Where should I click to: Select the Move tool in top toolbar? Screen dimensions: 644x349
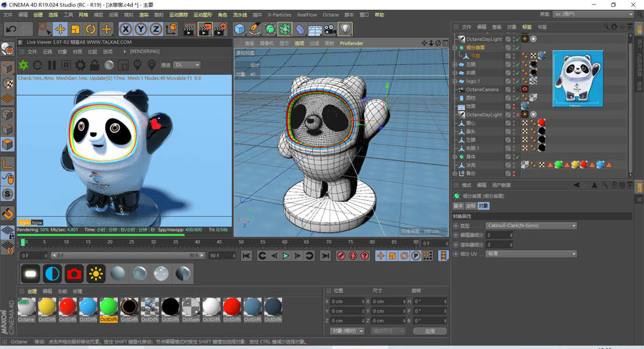coord(60,29)
